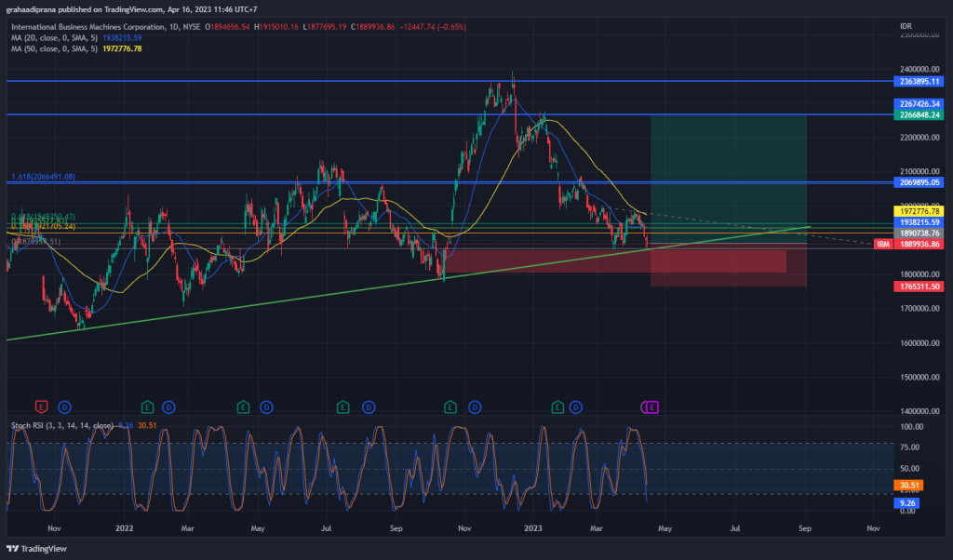This screenshot has width=953, height=560.
Task: Open the green E earnings marker in October 2022
Action: click(x=450, y=407)
